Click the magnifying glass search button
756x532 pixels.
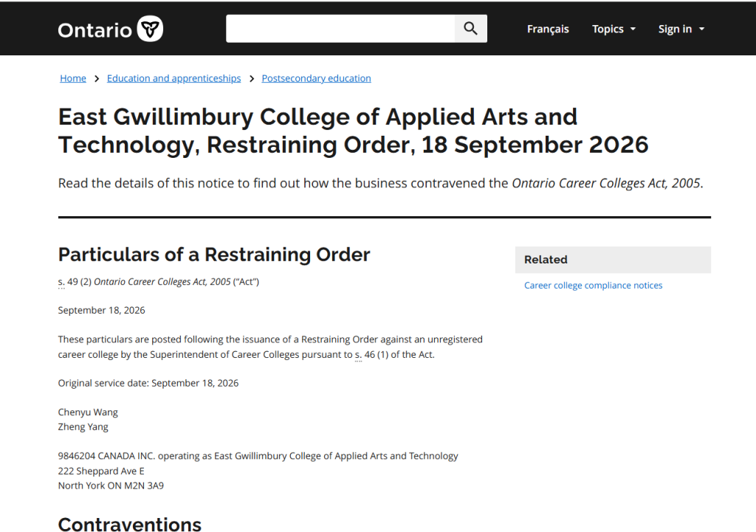coord(470,29)
